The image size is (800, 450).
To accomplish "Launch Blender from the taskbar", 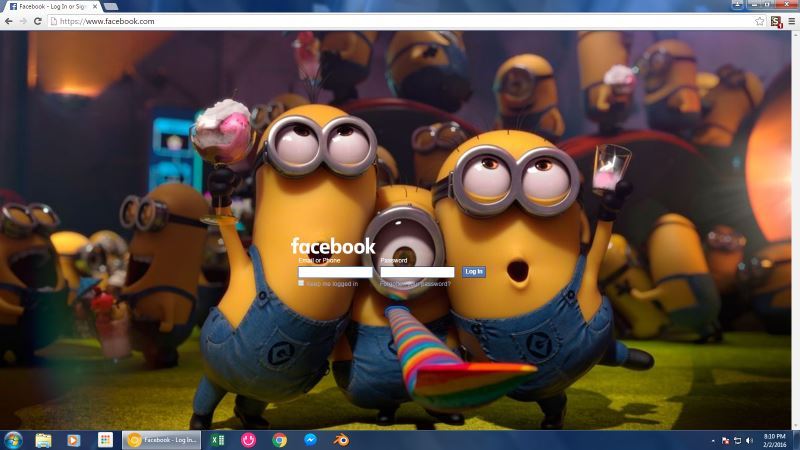I will (x=341, y=440).
